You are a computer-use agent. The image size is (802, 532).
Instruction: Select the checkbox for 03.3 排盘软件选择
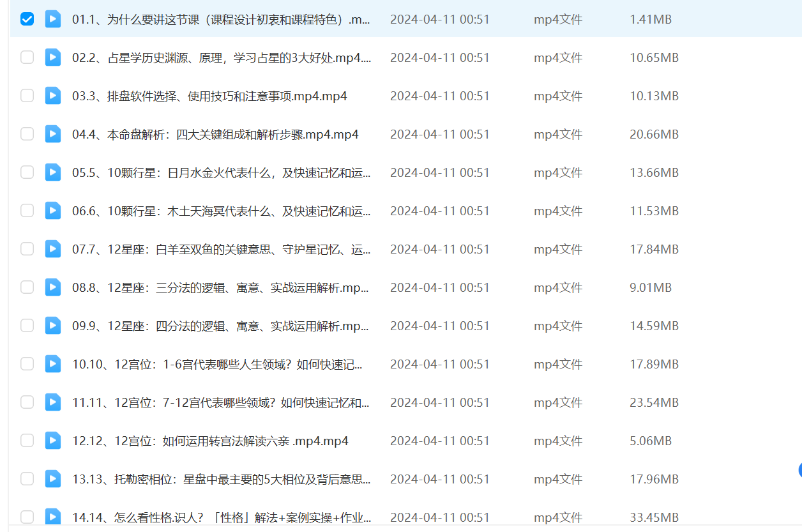tap(27, 96)
